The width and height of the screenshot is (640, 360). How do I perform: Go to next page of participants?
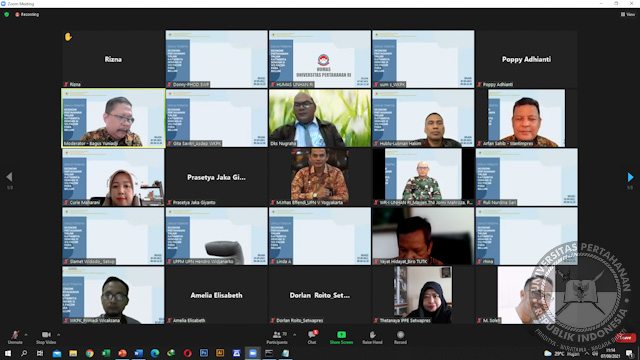pos(630,177)
